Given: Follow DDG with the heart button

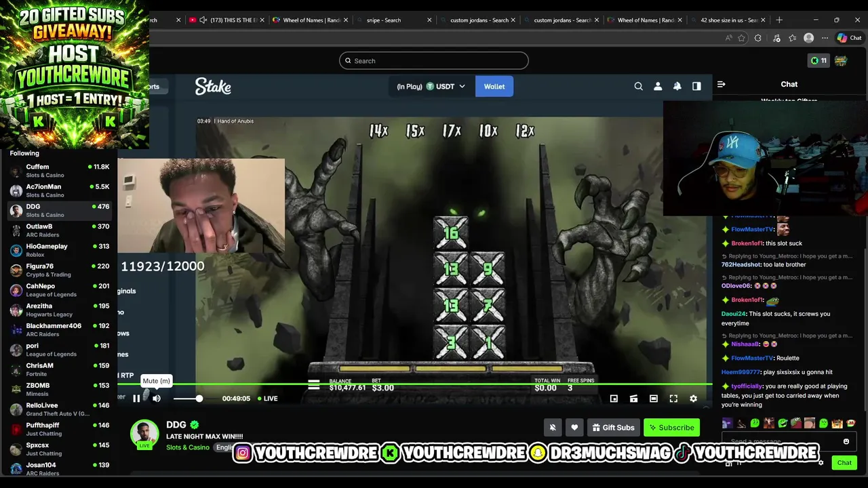Looking at the screenshot, I should tap(574, 428).
